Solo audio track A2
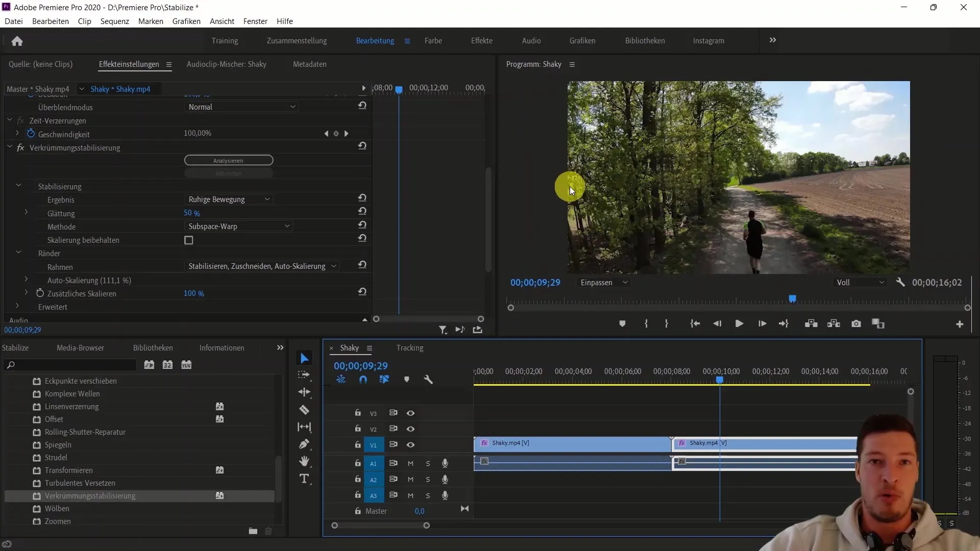Viewport: 980px width, 551px height. point(428,480)
